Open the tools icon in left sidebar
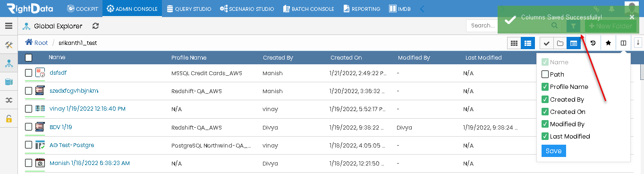This screenshot has height=174, width=644. [8, 45]
